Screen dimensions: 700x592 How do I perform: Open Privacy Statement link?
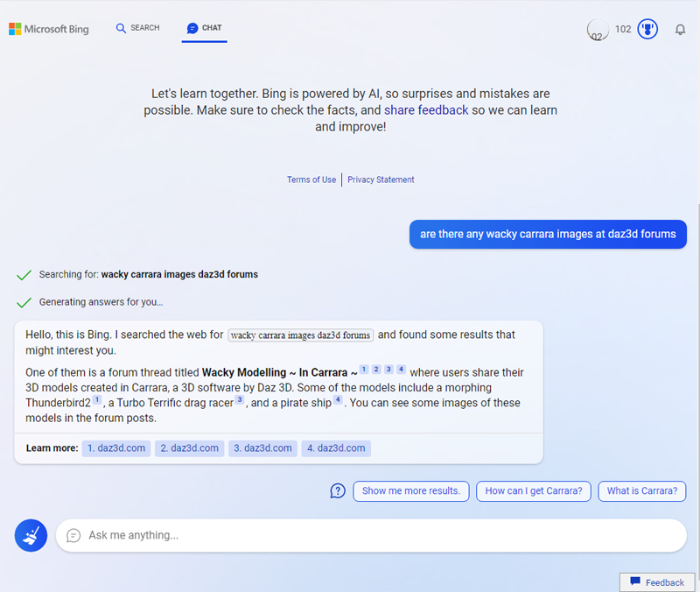point(381,180)
